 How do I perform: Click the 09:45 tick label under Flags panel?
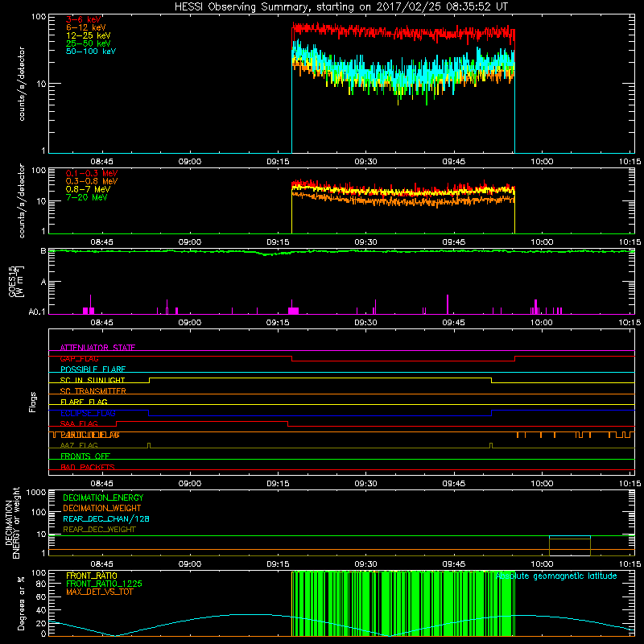click(x=454, y=484)
